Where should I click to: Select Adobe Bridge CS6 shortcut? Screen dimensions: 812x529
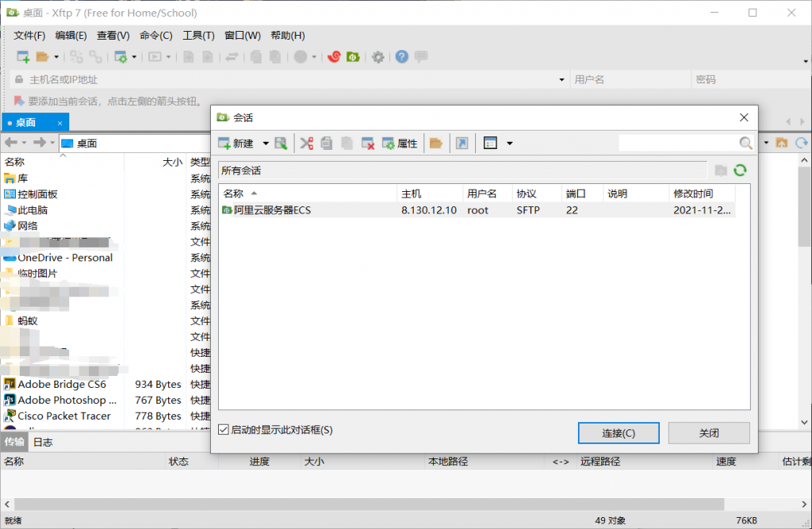(56, 384)
